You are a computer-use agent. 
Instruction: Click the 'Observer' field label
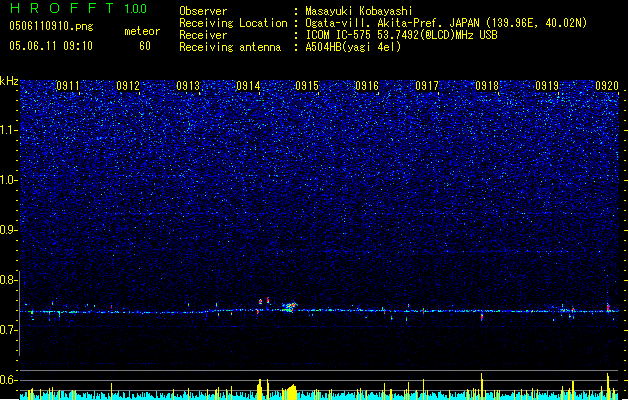(203, 11)
